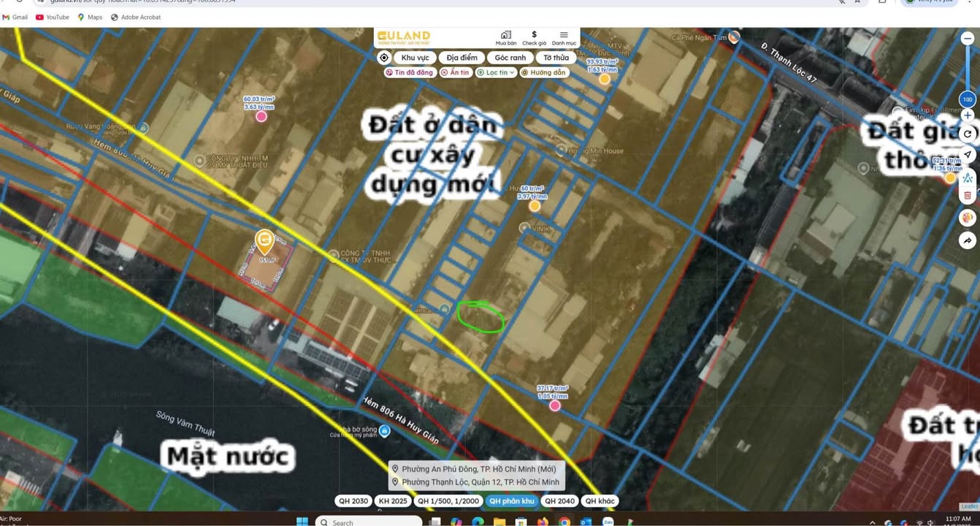
Task: Select the KH 2025 planning tab
Action: click(x=393, y=501)
